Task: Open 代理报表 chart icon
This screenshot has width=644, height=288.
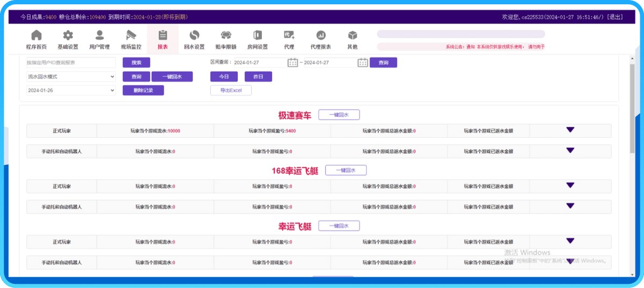Action: (x=321, y=36)
